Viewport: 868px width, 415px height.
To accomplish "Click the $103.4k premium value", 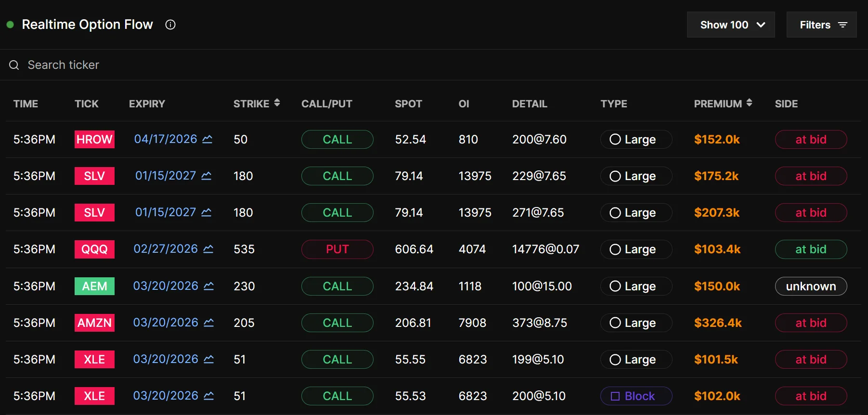I will [717, 249].
